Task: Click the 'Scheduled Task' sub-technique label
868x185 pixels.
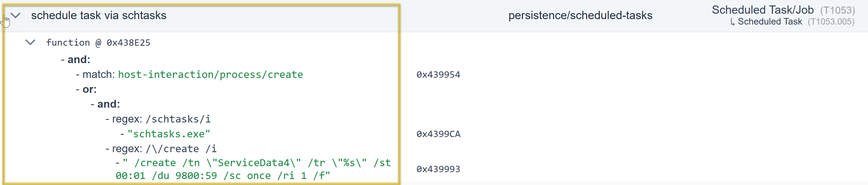Action: point(770,22)
